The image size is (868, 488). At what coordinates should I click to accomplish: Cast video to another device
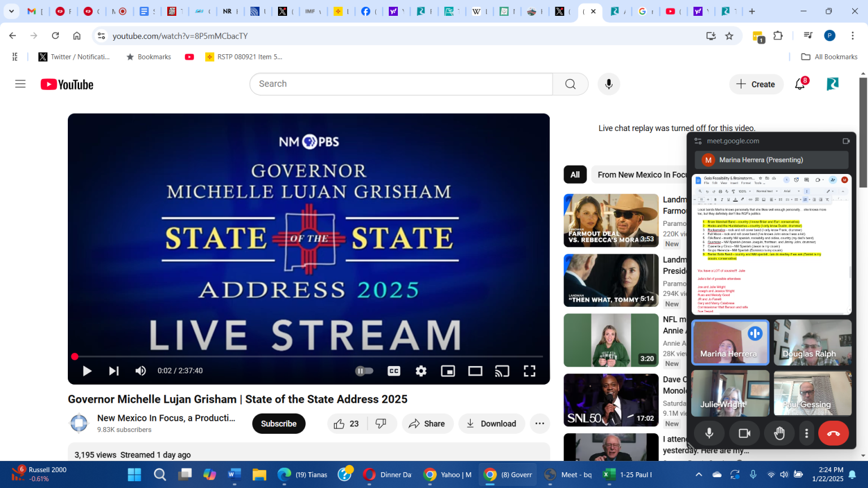pos(502,371)
